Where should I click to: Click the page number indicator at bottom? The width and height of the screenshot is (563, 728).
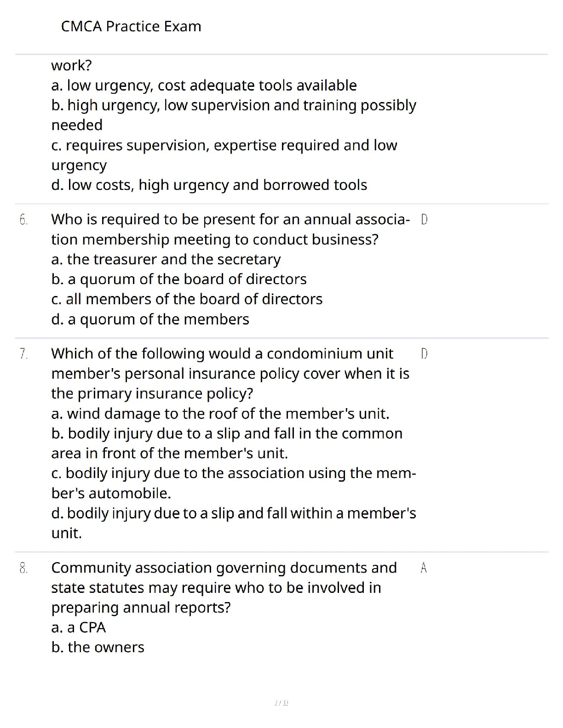pos(281,703)
